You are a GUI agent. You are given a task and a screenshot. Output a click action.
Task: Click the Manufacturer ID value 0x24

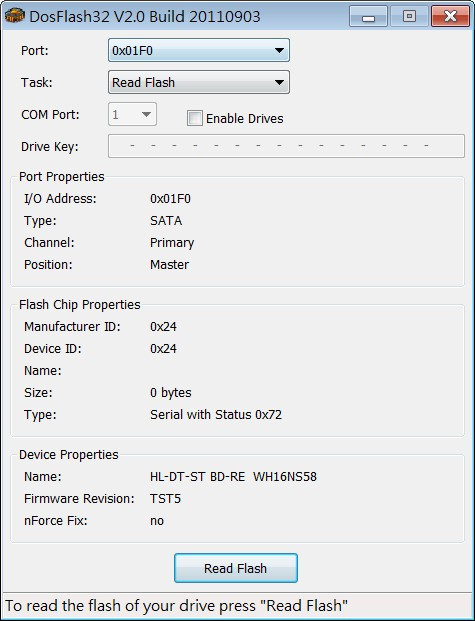click(163, 327)
